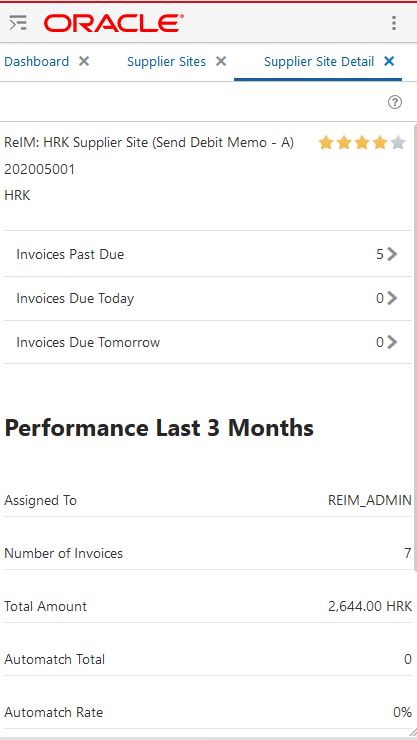Viewport: 417px width, 740px height.
Task: Expand Invoices Past Due chevron
Action: click(392, 254)
